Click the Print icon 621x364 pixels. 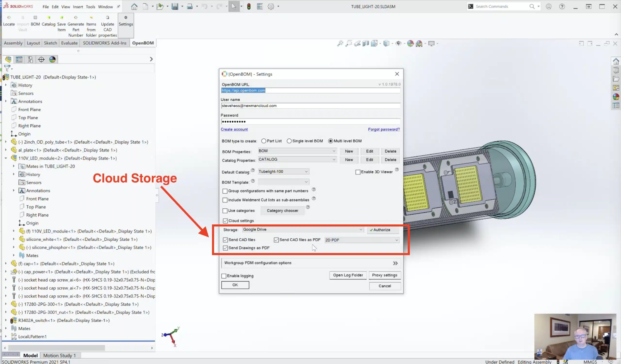(x=189, y=7)
